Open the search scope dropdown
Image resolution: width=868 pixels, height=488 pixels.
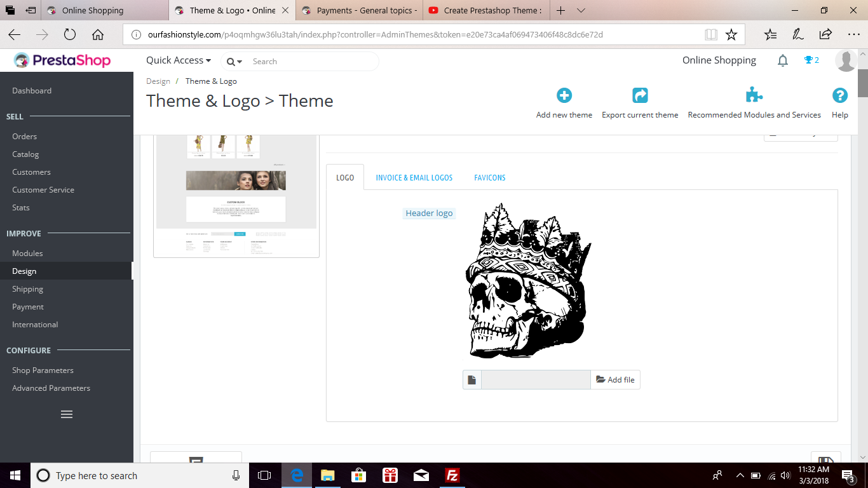point(234,62)
